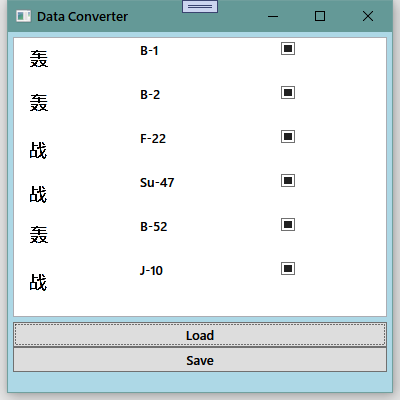Click the 轰 icon beside B-2
The height and width of the screenshot is (400, 400).
39,103
